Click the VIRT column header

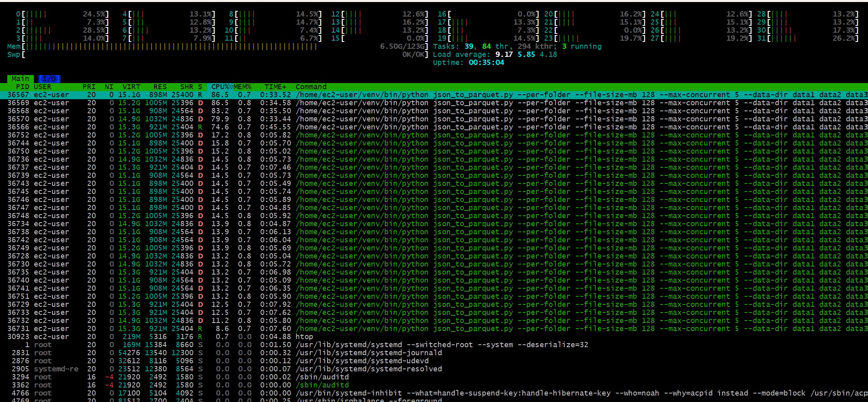click(131, 87)
